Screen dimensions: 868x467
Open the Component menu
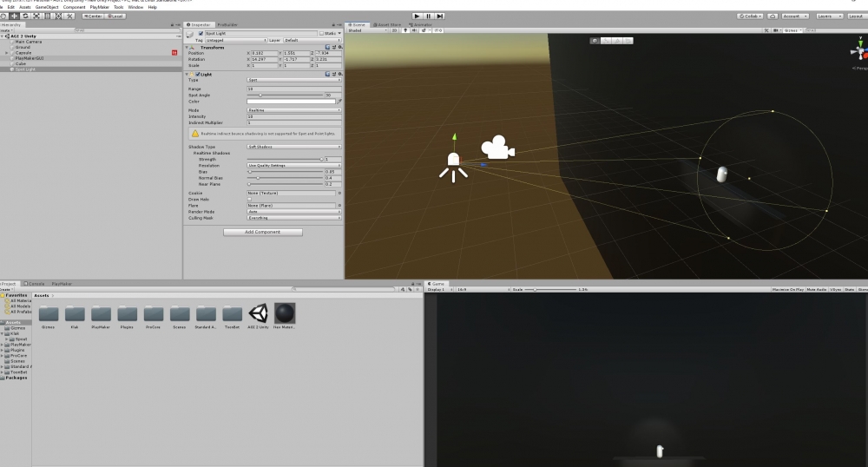click(x=74, y=7)
